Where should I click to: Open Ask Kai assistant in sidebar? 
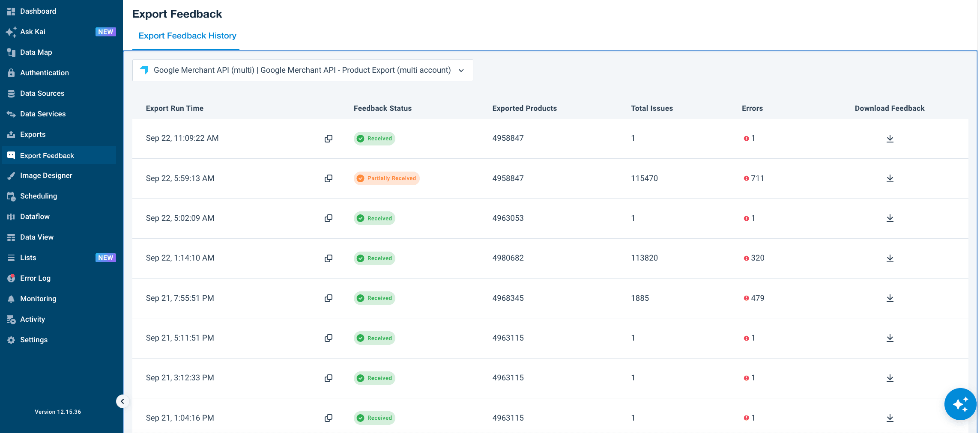coord(33,32)
